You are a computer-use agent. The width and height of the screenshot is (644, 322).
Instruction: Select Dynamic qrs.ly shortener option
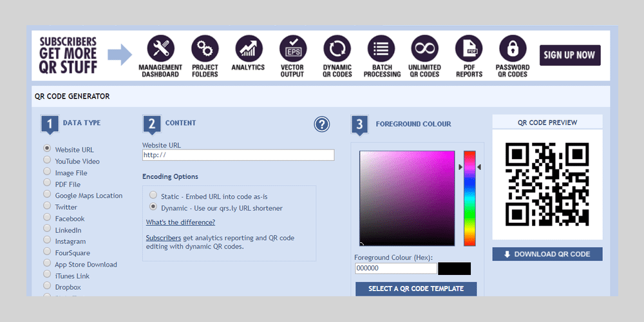[153, 206]
